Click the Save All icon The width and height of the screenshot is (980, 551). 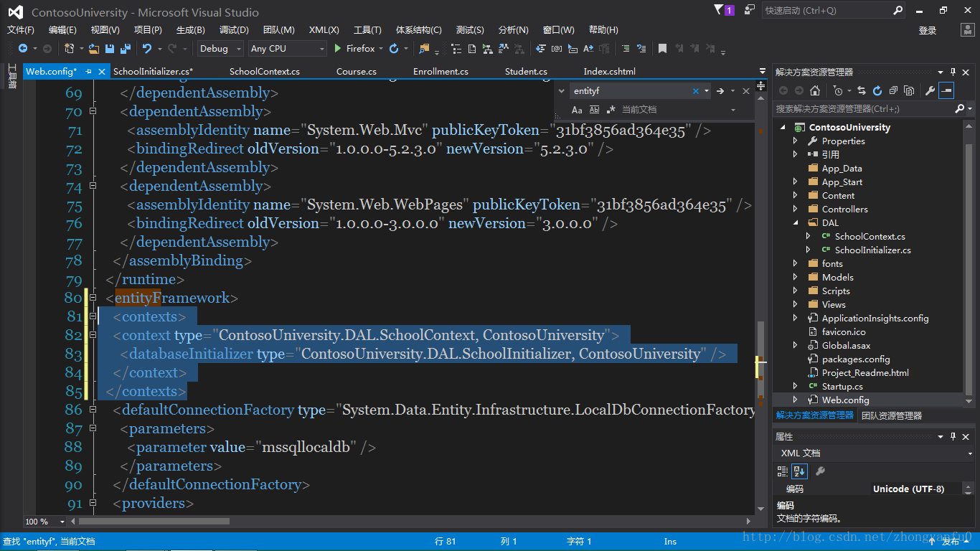(126, 49)
